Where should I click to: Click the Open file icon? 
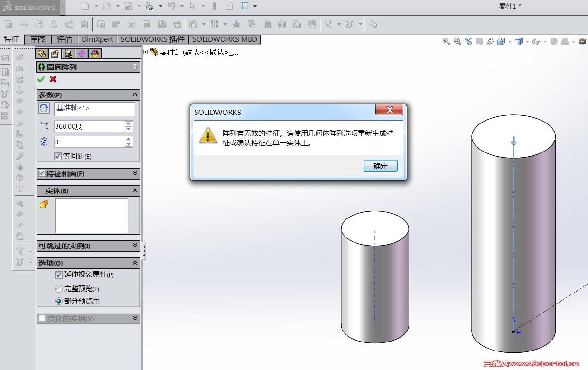(107, 6)
